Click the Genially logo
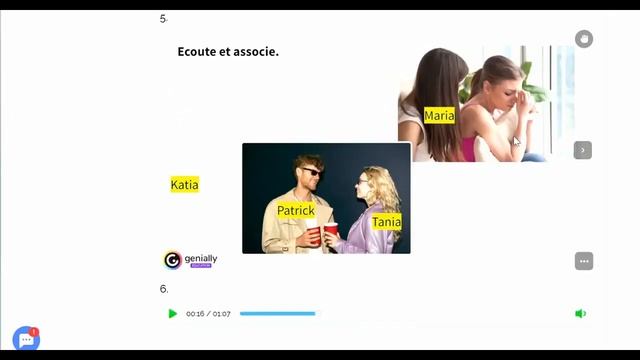 [x=191, y=260]
